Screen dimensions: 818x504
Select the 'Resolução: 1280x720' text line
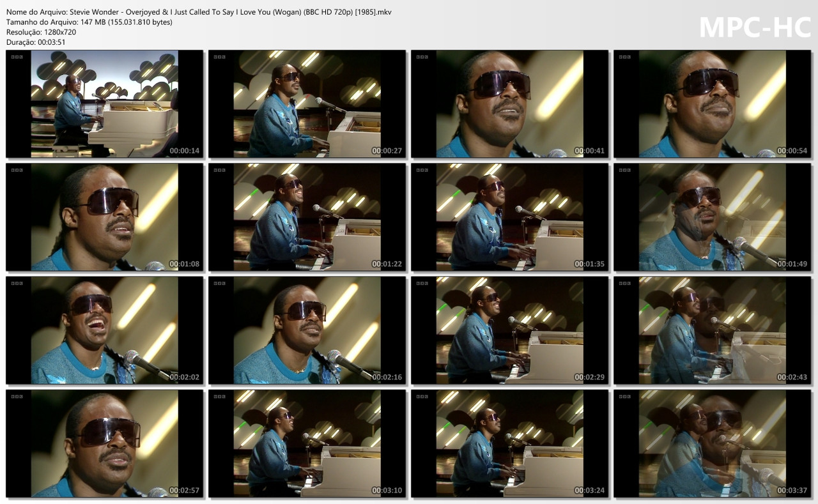coord(39,29)
